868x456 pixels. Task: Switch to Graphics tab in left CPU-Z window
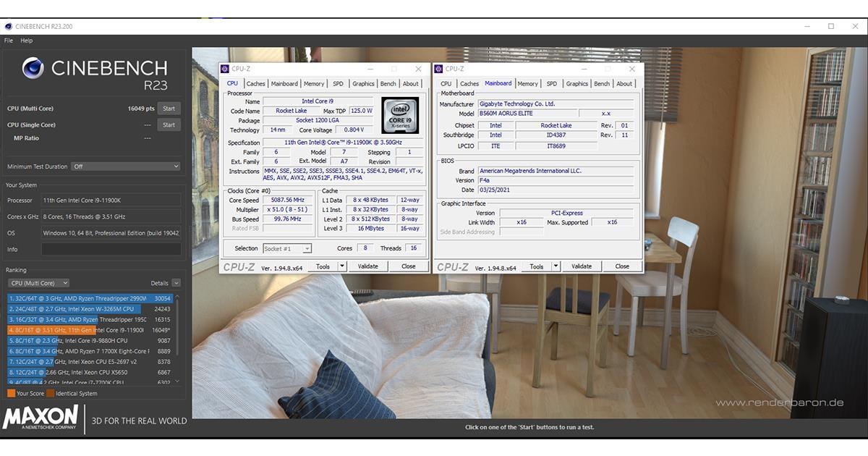point(363,84)
